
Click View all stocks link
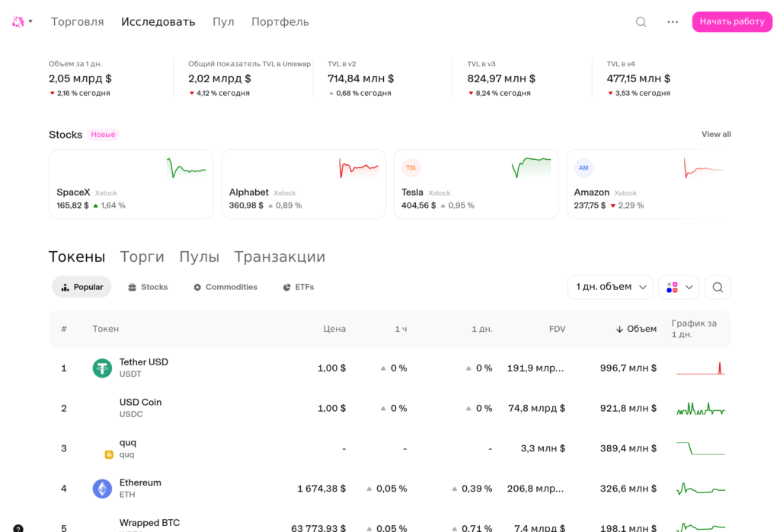[716, 134]
